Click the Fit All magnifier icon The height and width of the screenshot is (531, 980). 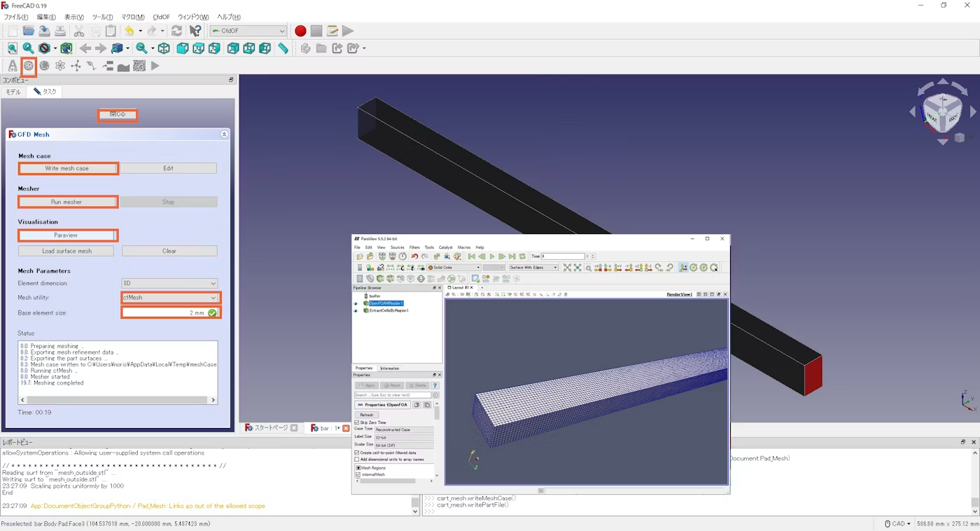point(13,48)
